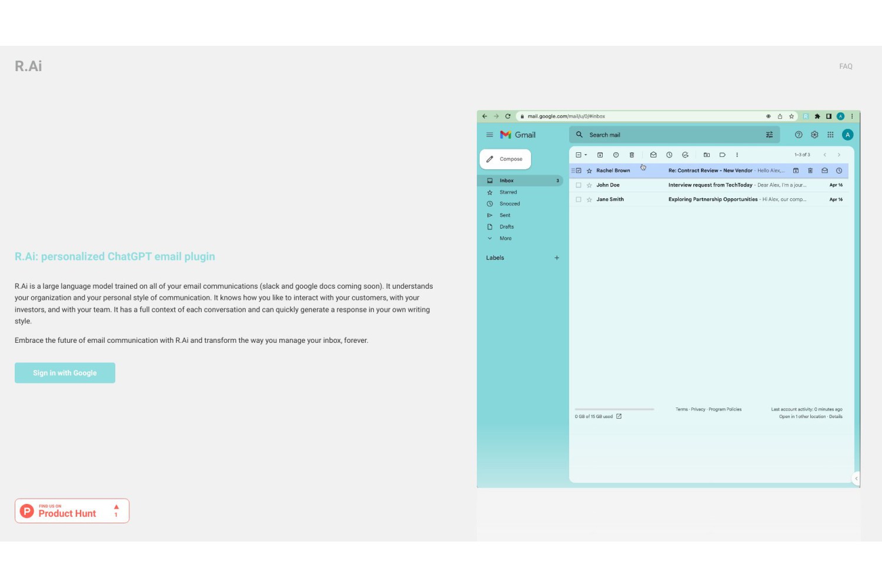Viewport: 882px width, 588px height.
Task: Show search options filter
Action: (769, 135)
